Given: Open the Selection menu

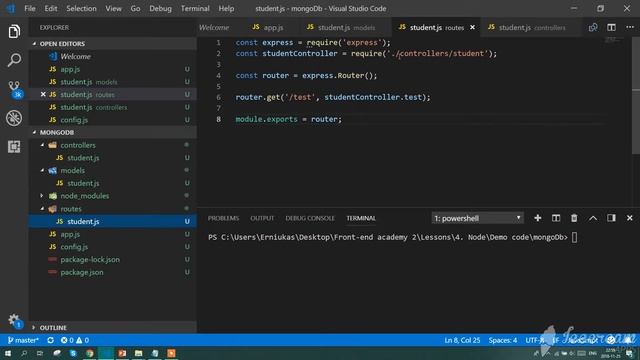Looking at the screenshot, I should [x=81, y=8].
